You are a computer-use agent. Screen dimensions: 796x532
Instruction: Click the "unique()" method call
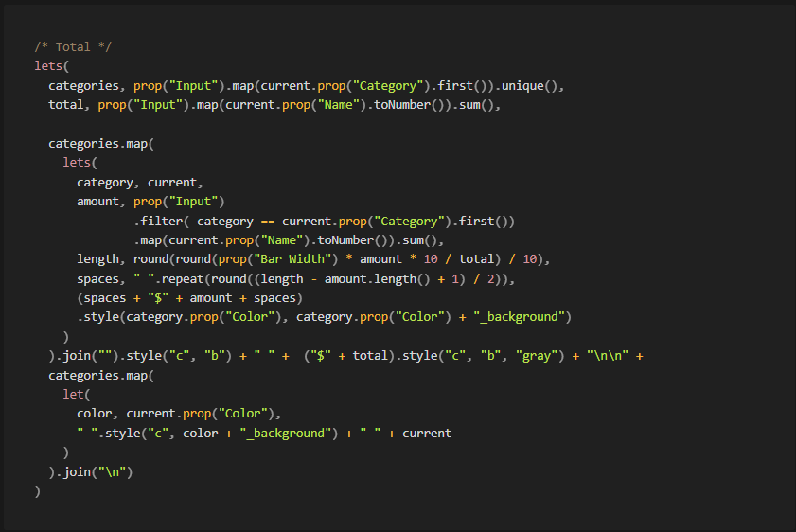click(529, 86)
